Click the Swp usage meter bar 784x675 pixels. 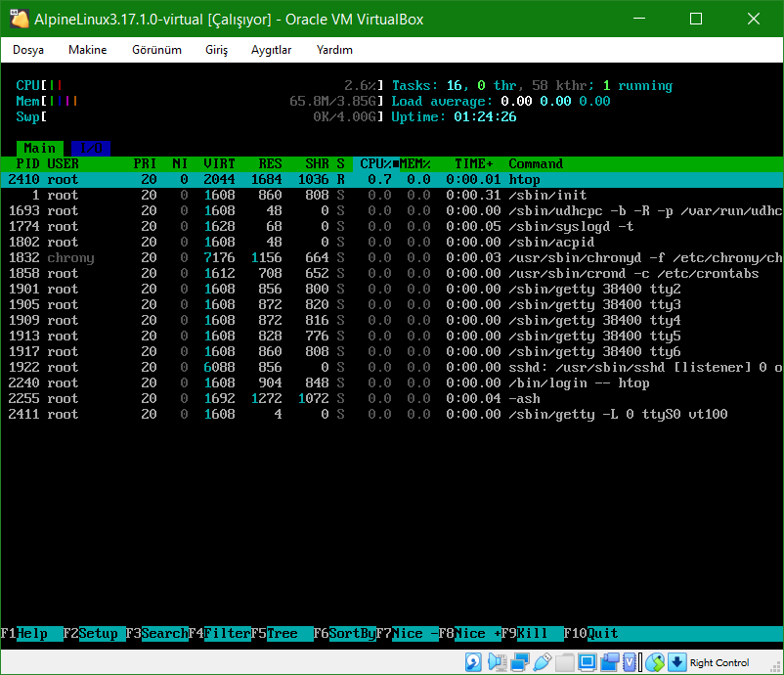point(200,116)
